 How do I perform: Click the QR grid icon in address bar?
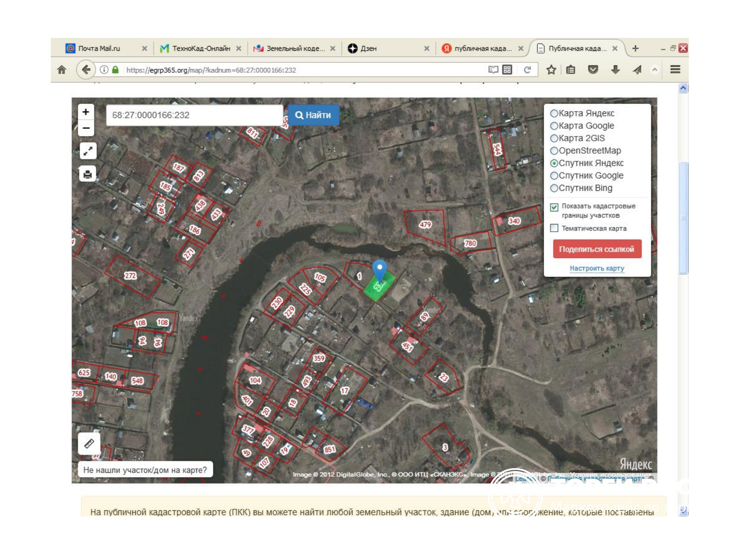507,70
